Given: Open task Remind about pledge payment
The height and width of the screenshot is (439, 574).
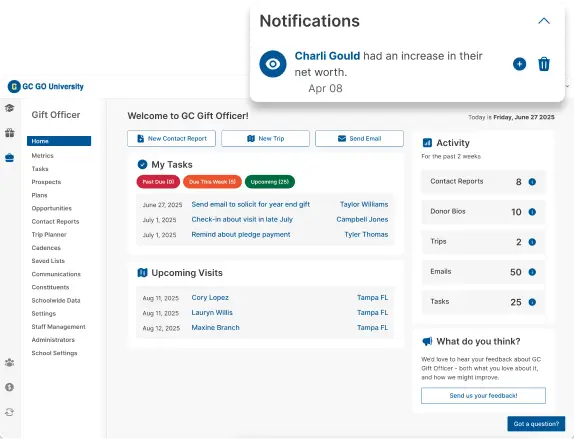Looking at the screenshot, I should tap(241, 234).
